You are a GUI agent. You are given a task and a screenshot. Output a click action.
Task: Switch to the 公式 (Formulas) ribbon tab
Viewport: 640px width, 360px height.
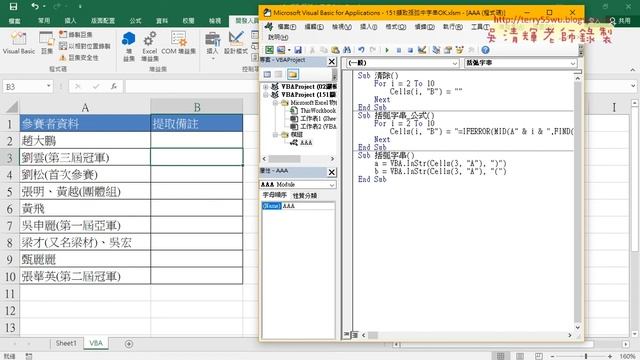coord(135,20)
